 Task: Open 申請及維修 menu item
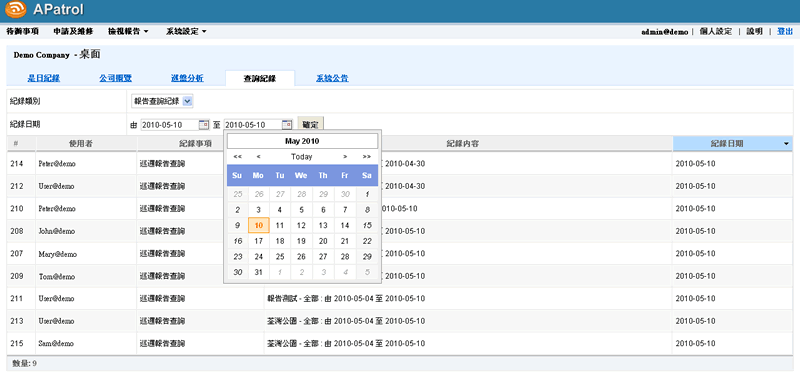coord(73,31)
